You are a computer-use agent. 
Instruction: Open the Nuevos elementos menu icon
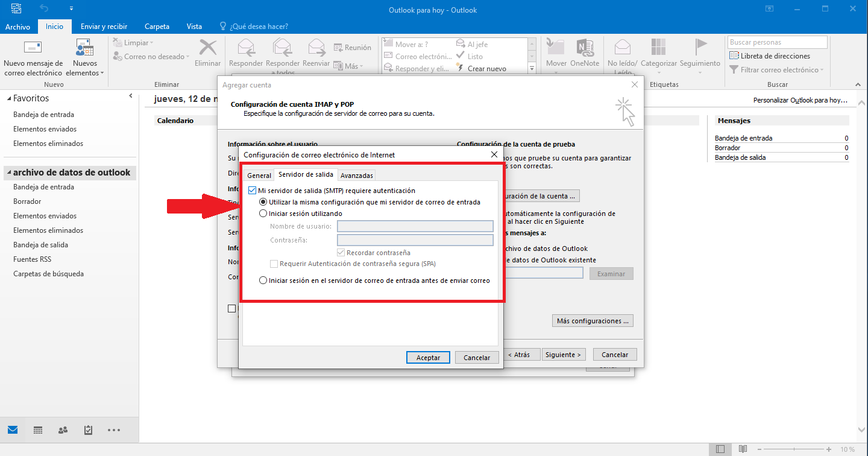(84, 48)
